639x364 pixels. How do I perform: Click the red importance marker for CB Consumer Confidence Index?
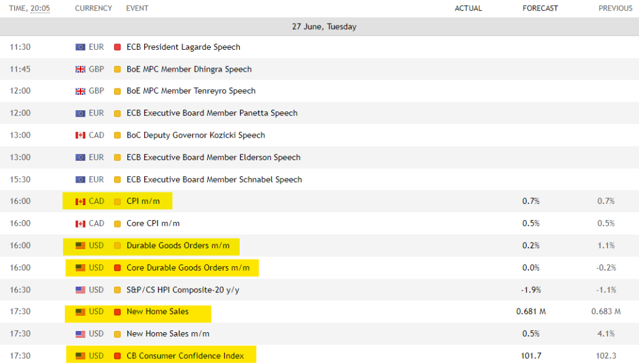[x=117, y=356]
